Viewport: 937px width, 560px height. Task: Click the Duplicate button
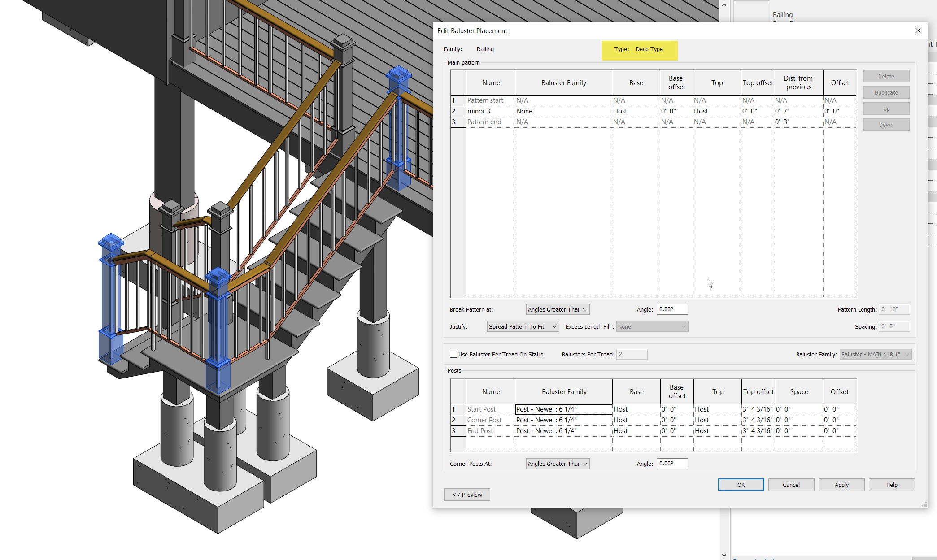coord(886,92)
